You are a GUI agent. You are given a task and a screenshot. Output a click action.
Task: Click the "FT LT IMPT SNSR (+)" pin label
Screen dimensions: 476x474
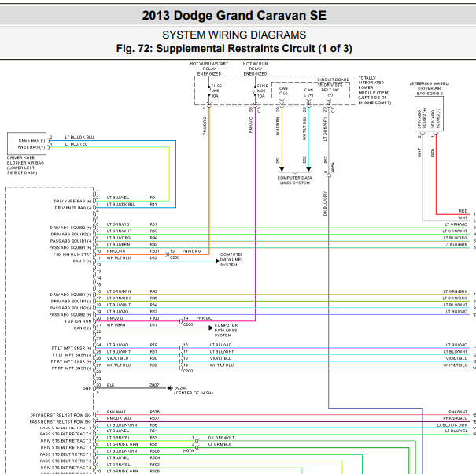(x=72, y=348)
